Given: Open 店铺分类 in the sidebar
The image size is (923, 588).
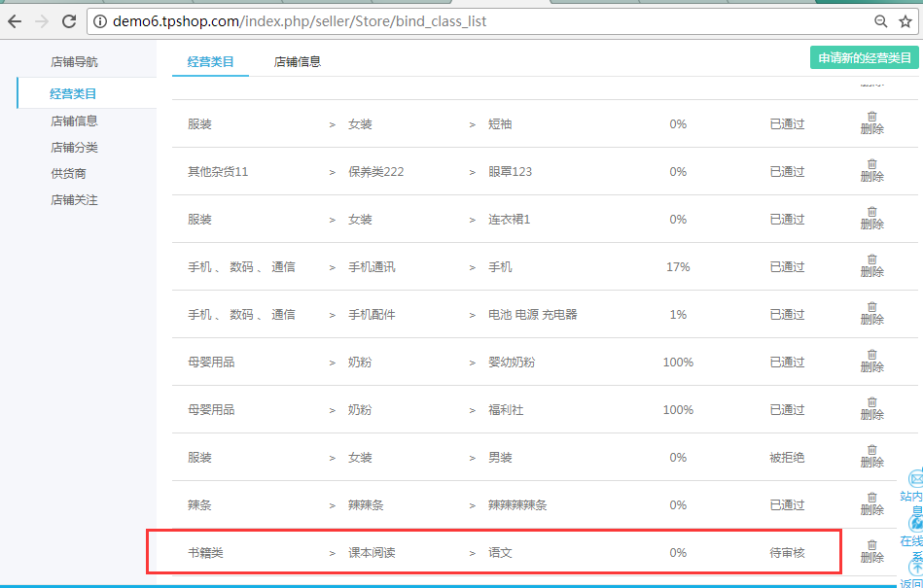Looking at the screenshot, I should click(x=74, y=148).
